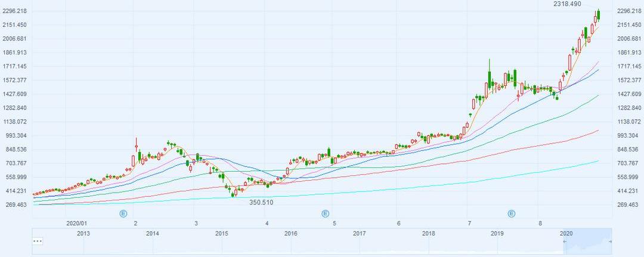Click the 350.510 low price annotation

pyautogui.click(x=261, y=203)
